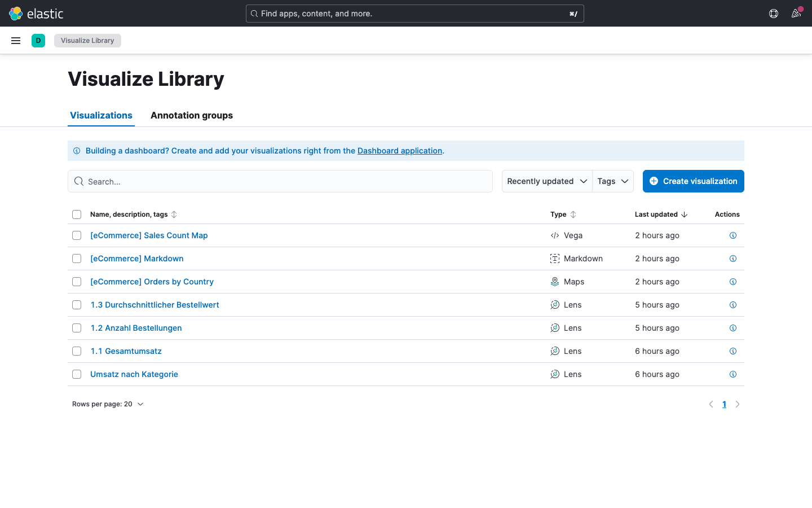Open Elastic help icon in top bar

click(x=773, y=13)
